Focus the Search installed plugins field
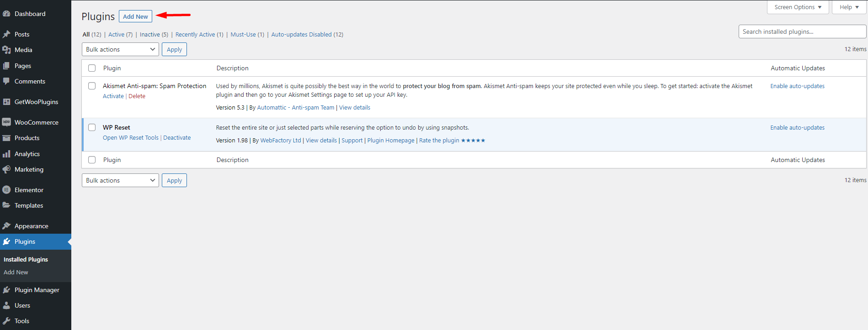This screenshot has height=330, width=868. pos(802,31)
